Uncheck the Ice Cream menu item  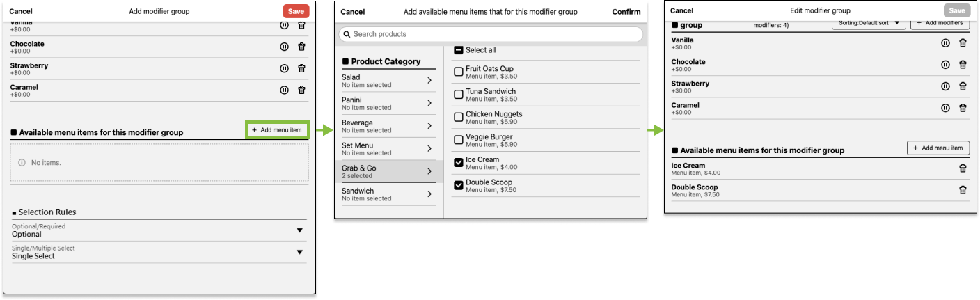tap(459, 162)
